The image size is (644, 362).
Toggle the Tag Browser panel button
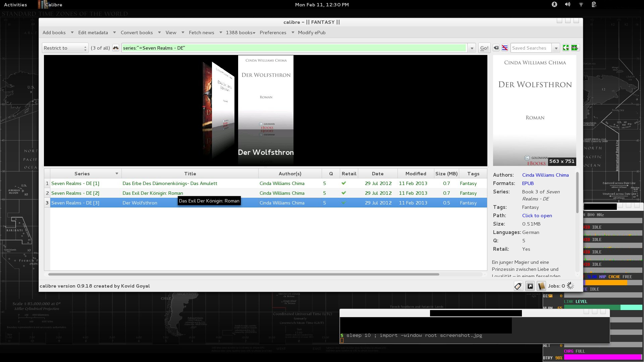coord(518,286)
